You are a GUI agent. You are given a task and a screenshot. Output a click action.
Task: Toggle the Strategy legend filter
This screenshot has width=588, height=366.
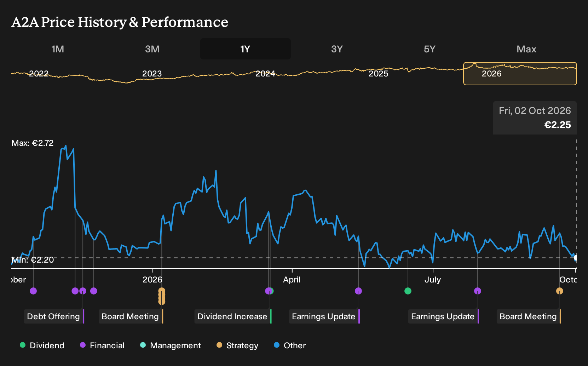tap(237, 345)
